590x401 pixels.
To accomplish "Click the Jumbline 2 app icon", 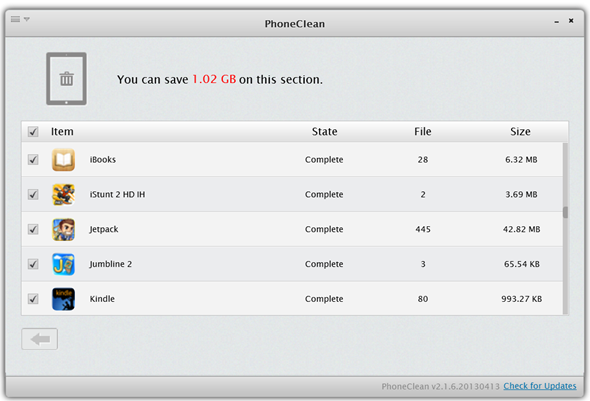I will 63,264.
